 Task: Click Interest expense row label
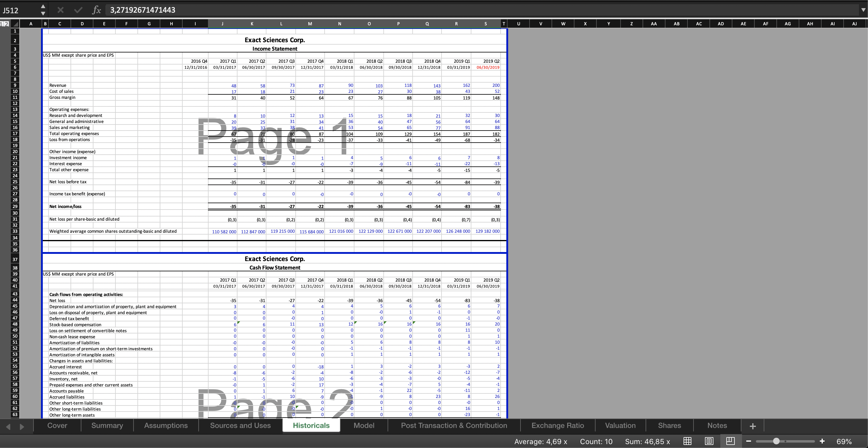pyautogui.click(x=66, y=164)
